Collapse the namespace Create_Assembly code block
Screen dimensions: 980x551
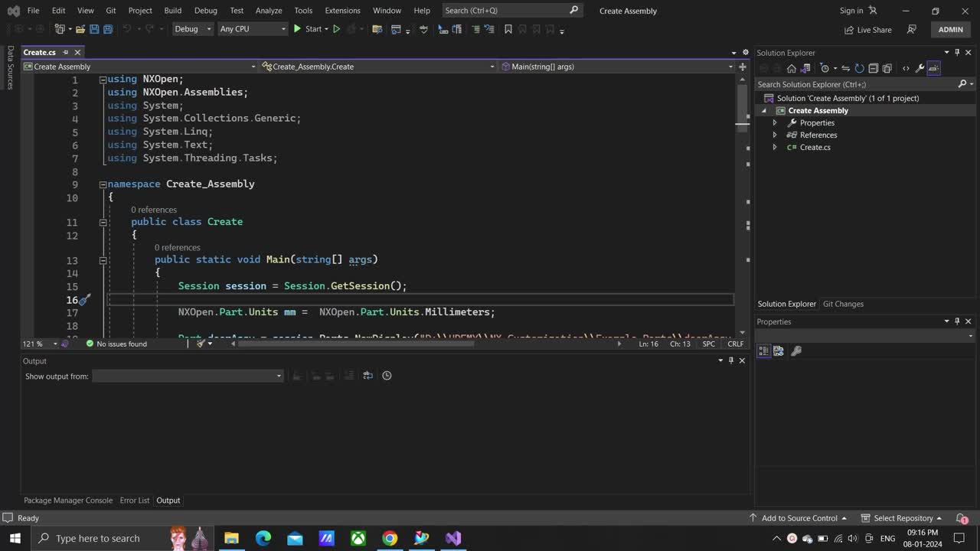[x=103, y=184]
